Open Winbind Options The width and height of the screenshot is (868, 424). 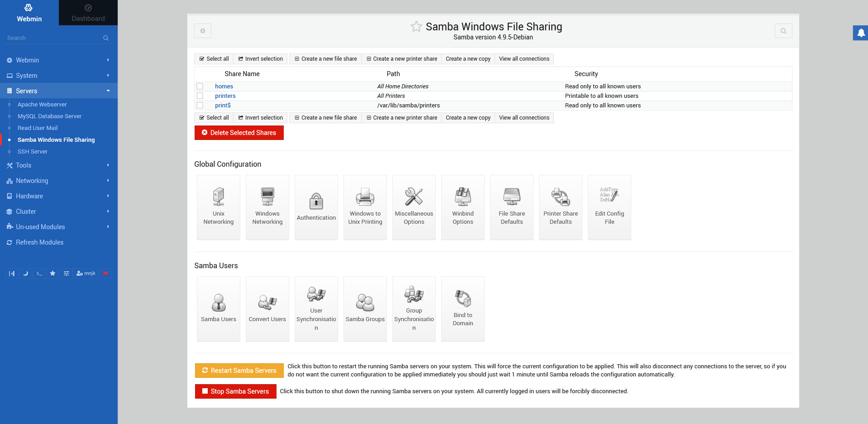(x=463, y=207)
